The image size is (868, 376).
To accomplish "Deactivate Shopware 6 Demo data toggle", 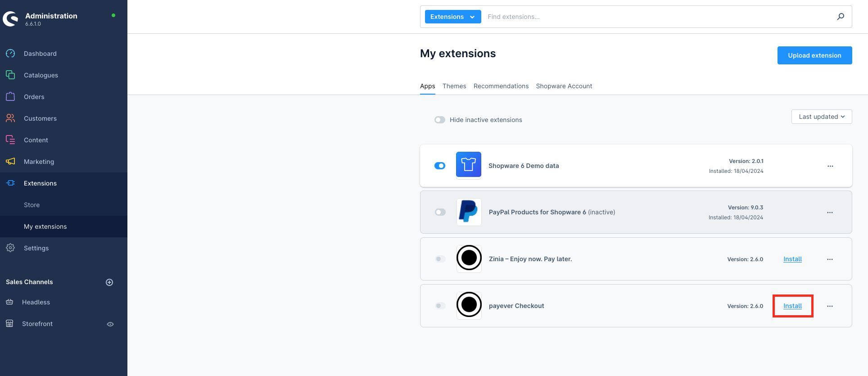I will [440, 166].
